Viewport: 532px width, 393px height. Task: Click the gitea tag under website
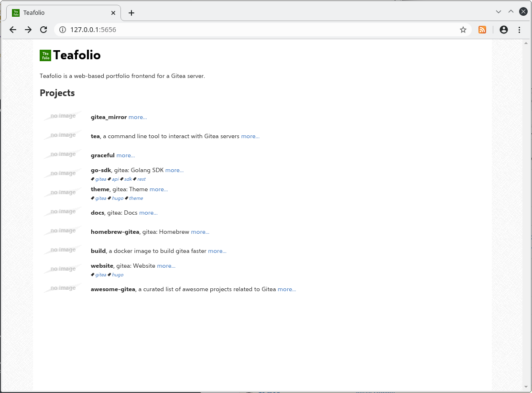[101, 275]
